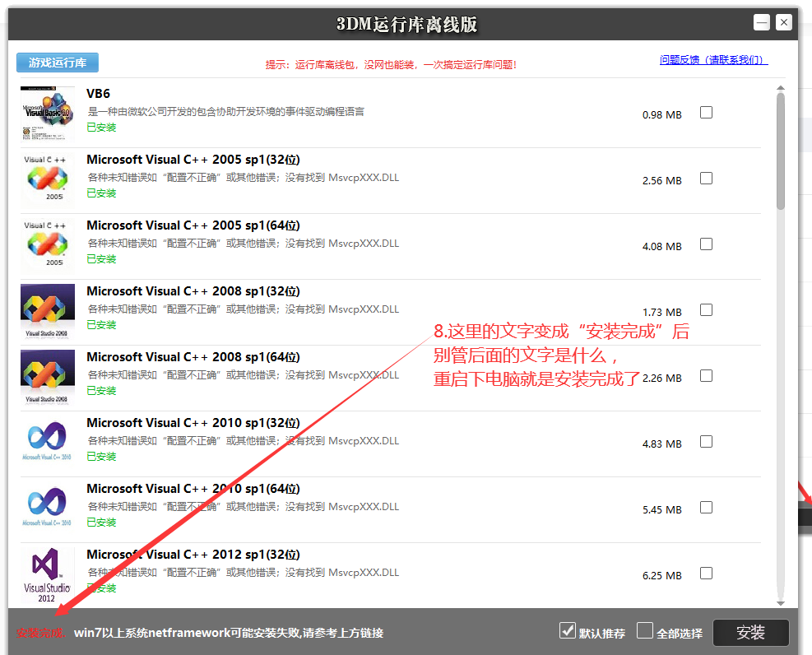
Task: Uncheck the 默认推荐 option
Action: click(x=568, y=631)
